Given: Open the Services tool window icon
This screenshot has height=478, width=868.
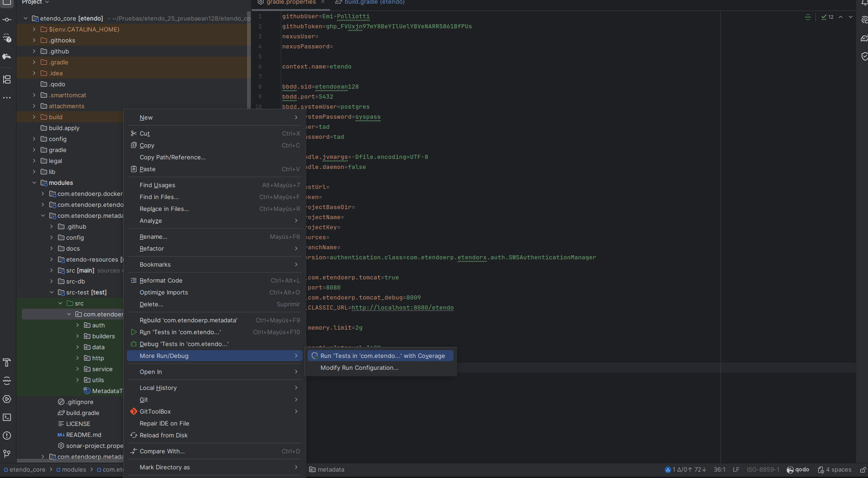Looking at the screenshot, I should [x=7, y=399].
